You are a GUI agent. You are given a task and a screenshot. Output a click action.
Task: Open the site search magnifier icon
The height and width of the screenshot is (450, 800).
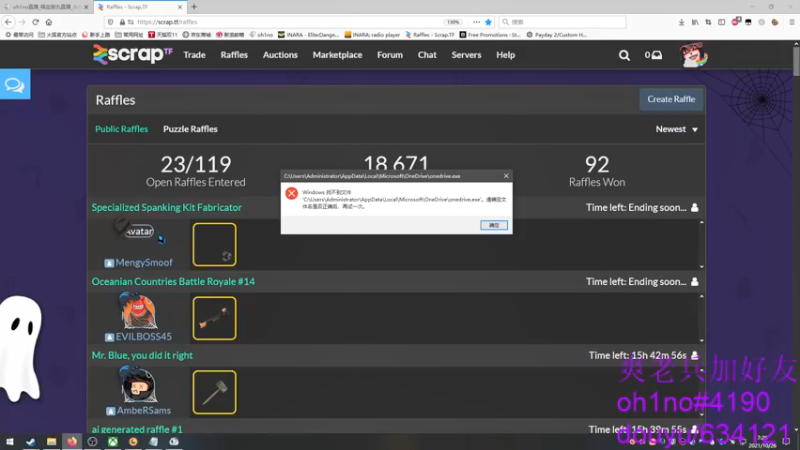tap(624, 55)
